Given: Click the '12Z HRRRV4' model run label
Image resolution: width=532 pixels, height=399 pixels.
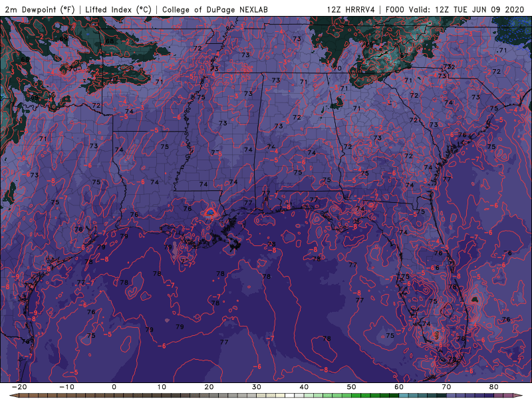Looking at the screenshot, I should tap(351, 9).
